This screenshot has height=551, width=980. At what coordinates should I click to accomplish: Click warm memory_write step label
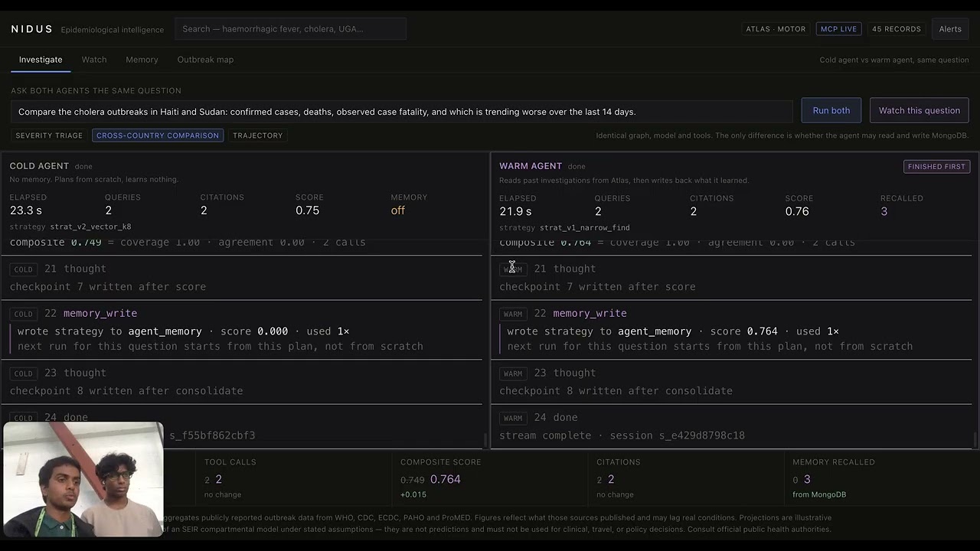pyautogui.click(x=590, y=313)
